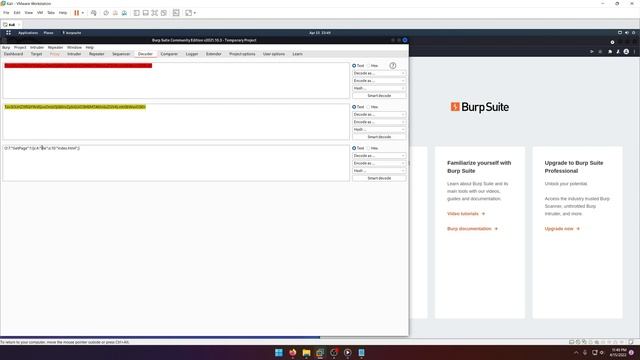The image size is (640, 360).
Task: Select Text radio for second decoder row
Action: (x=354, y=107)
